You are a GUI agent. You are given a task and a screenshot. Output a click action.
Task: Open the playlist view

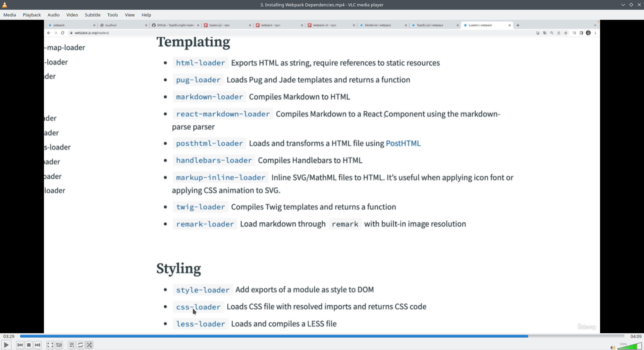click(x=71, y=345)
